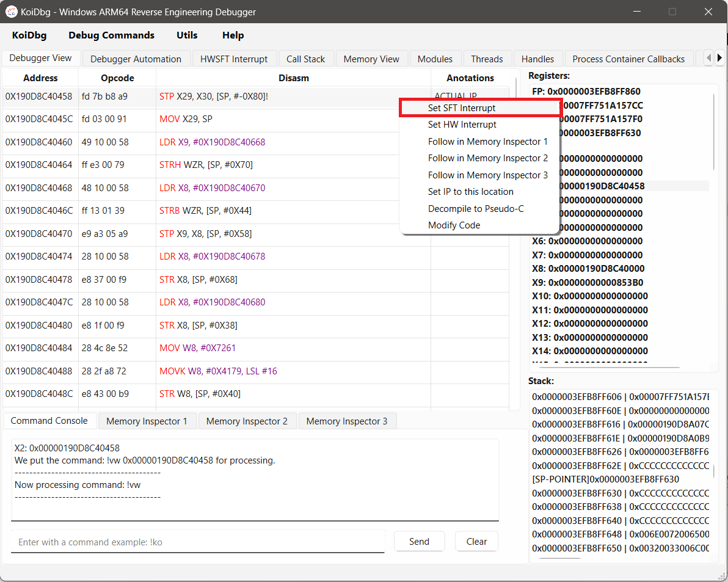
Task: Select stack entry 0x0000003EFB8FF606
Action: point(621,397)
